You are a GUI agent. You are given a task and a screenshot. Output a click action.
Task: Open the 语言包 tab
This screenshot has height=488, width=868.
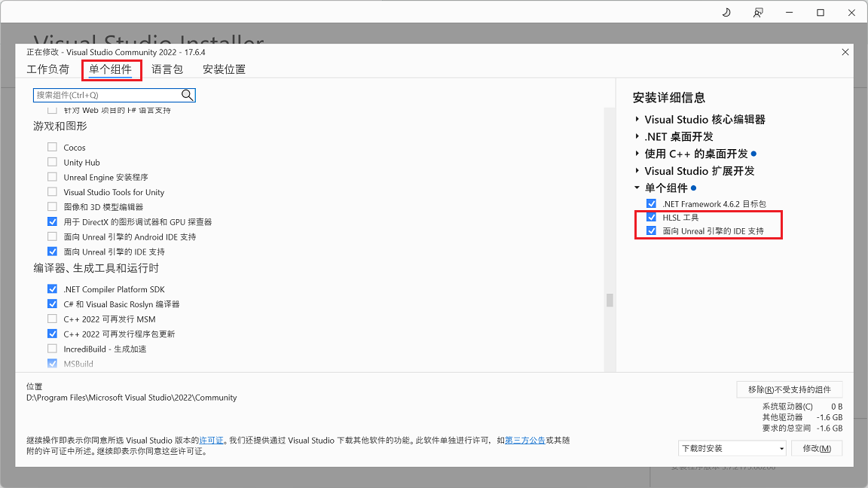167,69
